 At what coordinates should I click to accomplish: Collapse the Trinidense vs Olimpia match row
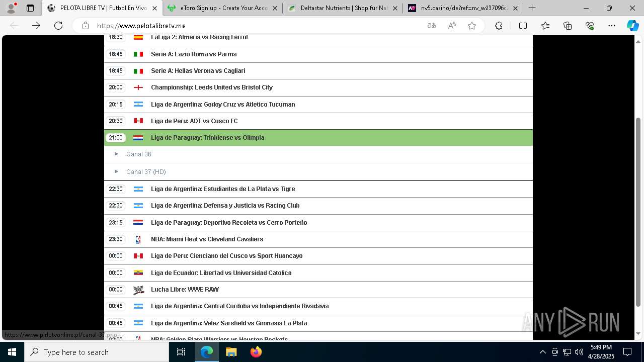318,138
